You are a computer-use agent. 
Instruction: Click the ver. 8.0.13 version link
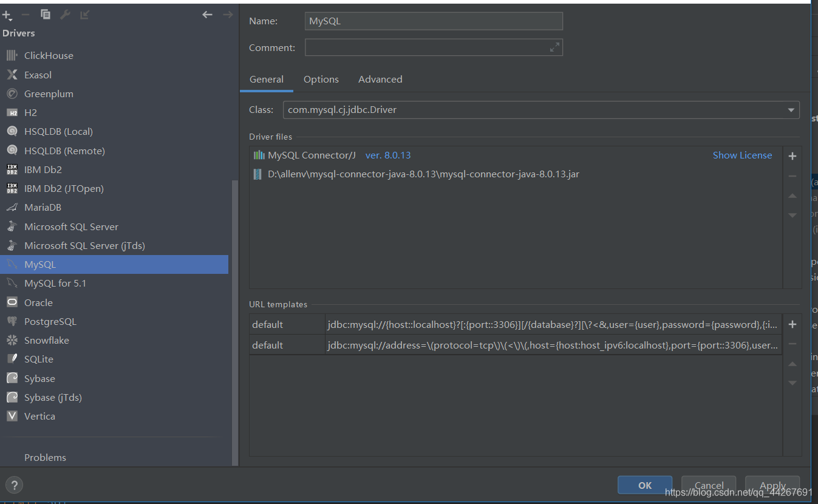(x=388, y=155)
